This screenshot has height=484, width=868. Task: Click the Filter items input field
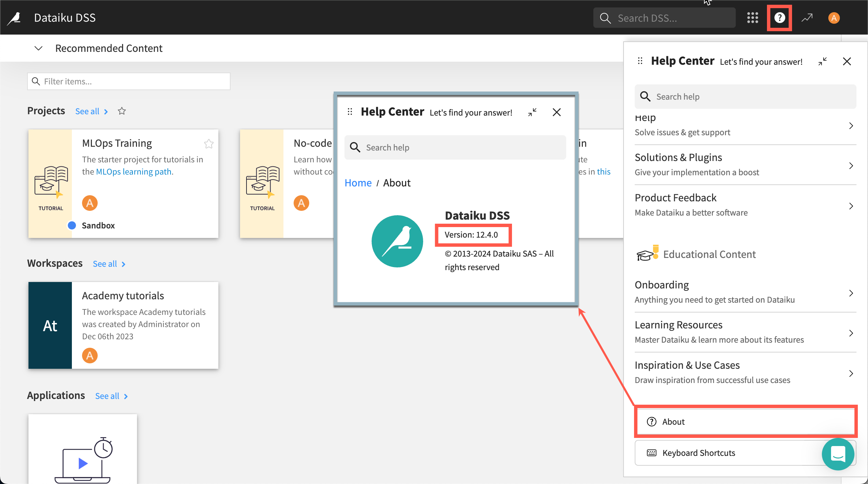pyautogui.click(x=129, y=81)
